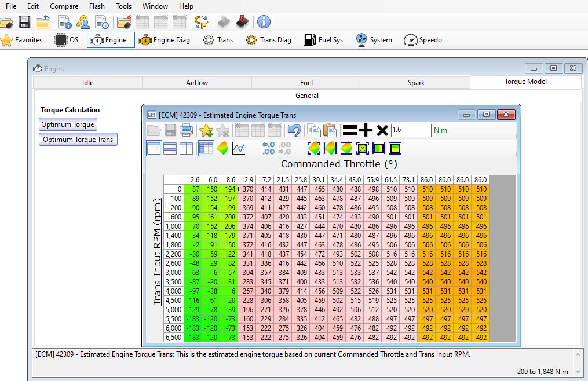Viewport: 588px width, 381px height.
Task: Click the green square between vertical bars icon
Action: 379,148
